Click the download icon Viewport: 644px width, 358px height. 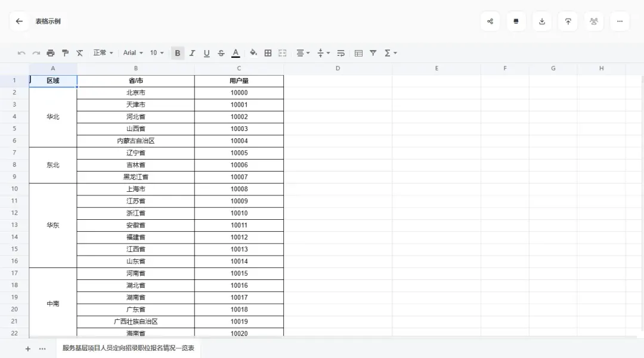[x=542, y=21]
